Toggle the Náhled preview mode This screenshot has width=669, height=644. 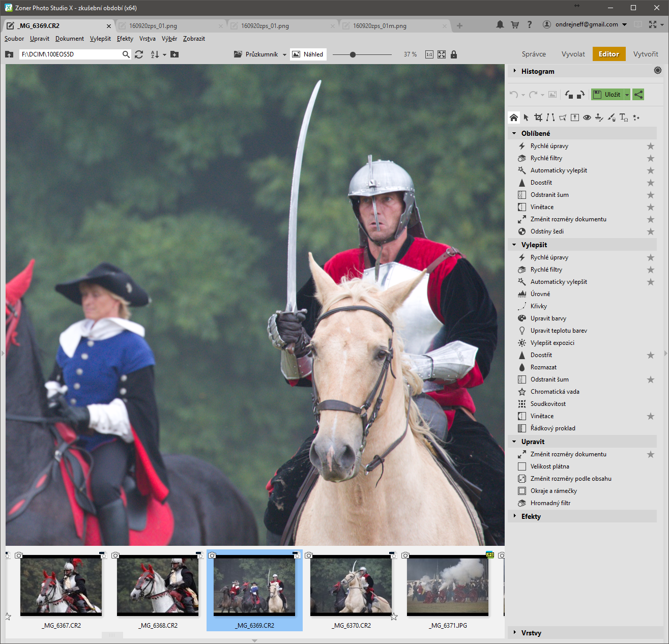[x=308, y=54]
